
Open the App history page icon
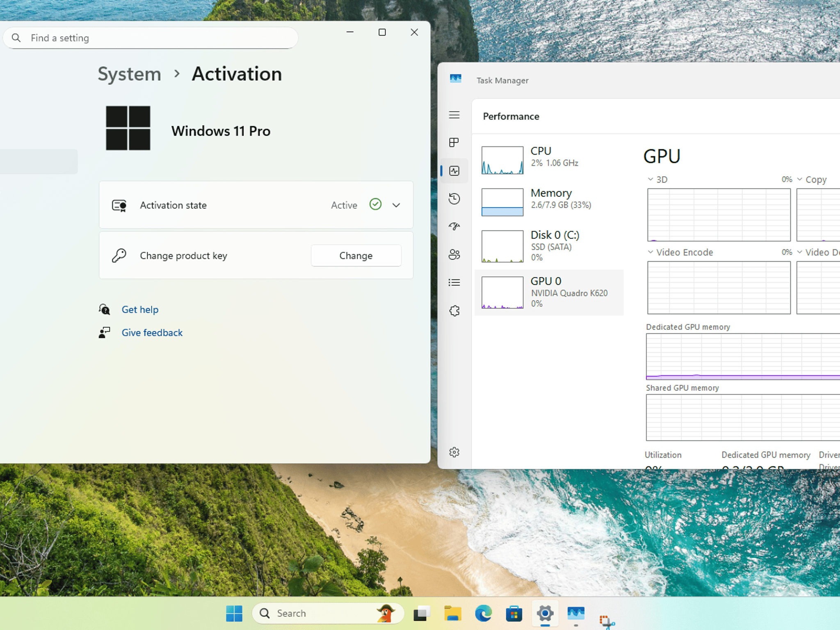pos(454,199)
